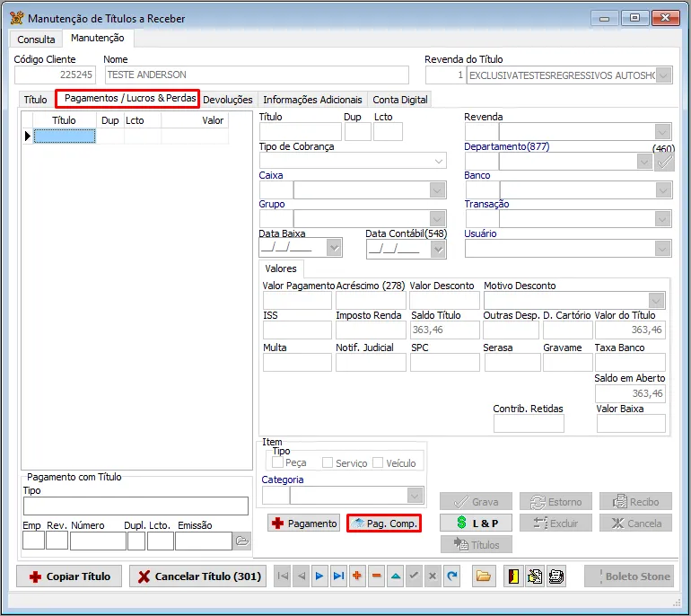Open folder icon beside Emissão field
This screenshot has width=691, height=616.
(242, 541)
